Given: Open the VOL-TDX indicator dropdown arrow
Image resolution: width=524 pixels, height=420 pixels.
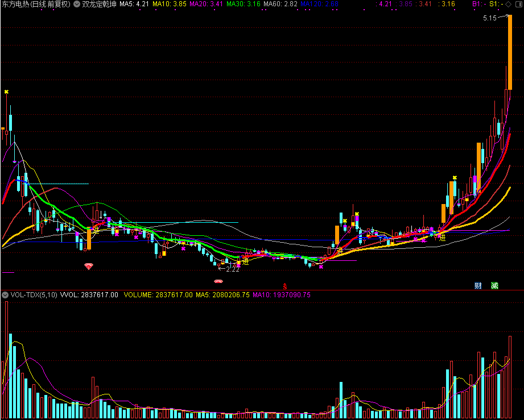Looking at the screenshot, I should 5,295.
